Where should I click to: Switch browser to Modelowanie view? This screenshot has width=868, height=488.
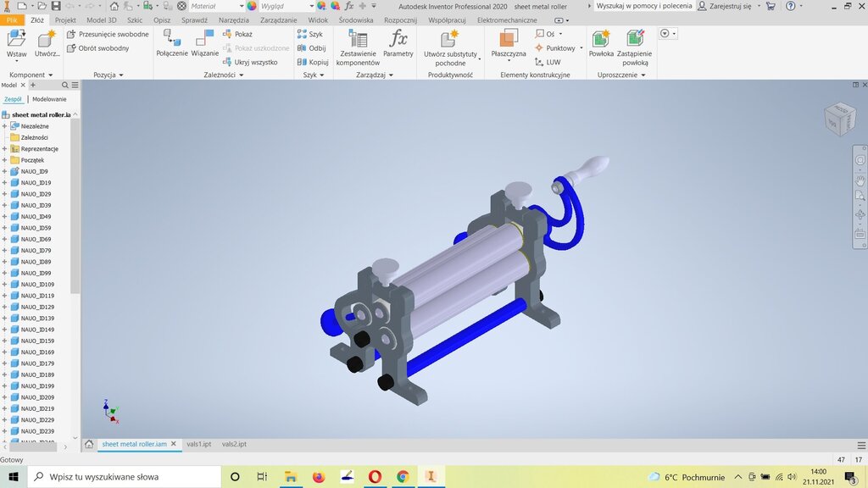pos(49,99)
